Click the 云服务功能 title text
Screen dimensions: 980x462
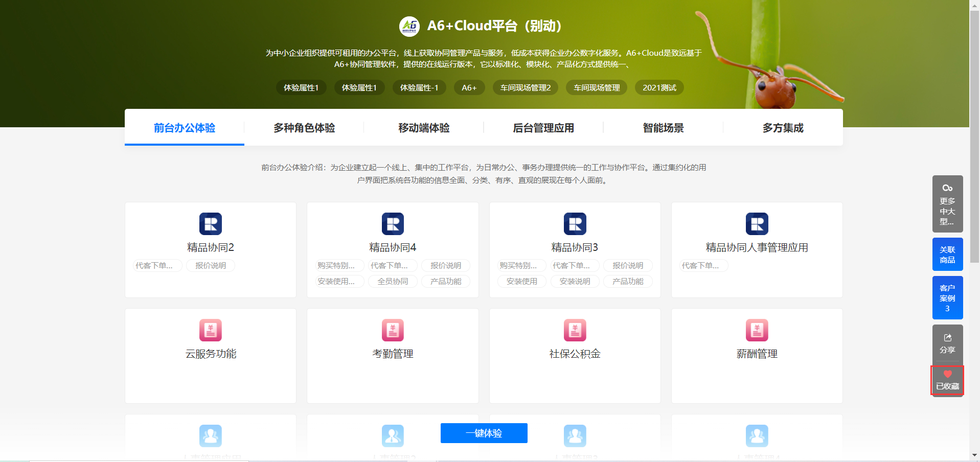211,354
